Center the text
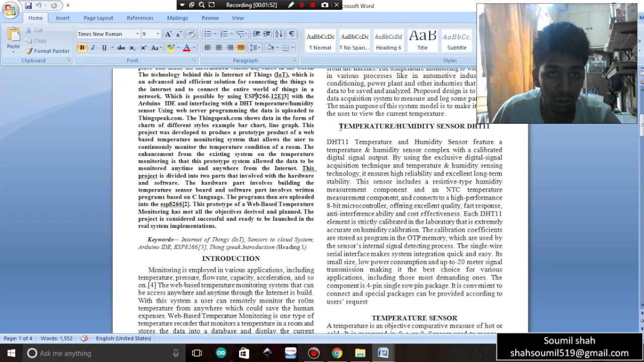This screenshot has width=644, height=362. coord(218,48)
